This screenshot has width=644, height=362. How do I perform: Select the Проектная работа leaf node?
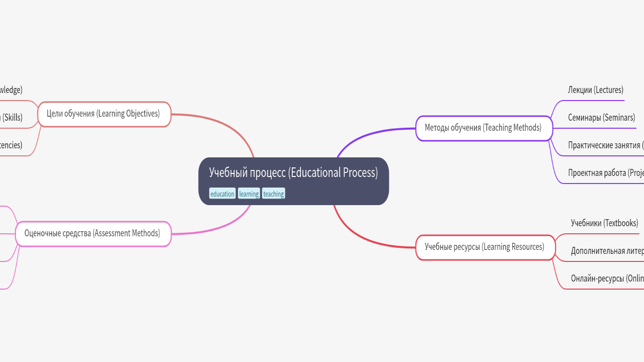pos(605,173)
